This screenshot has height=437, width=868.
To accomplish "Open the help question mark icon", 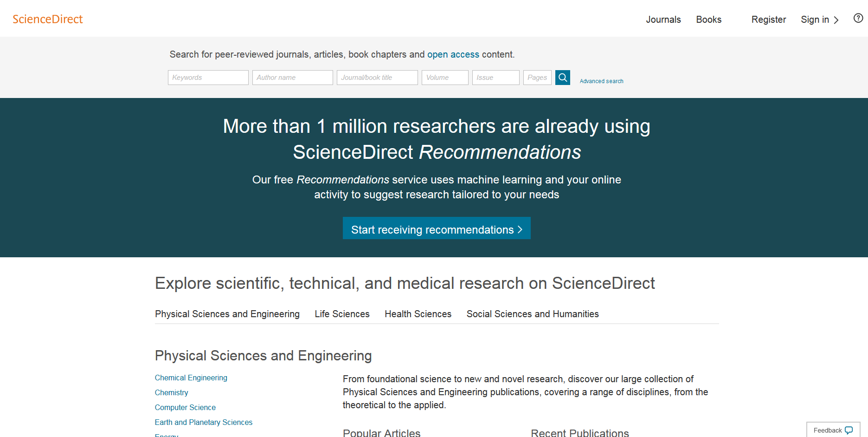I will pos(858,18).
